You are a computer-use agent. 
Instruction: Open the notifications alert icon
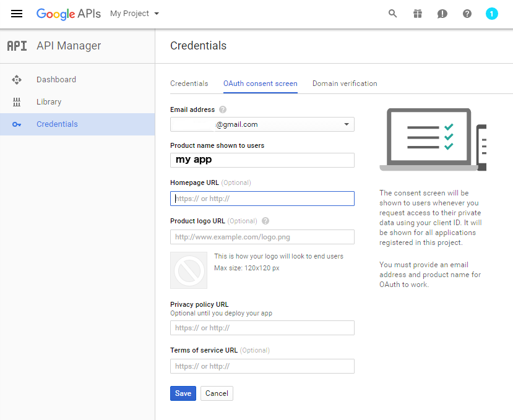click(442, 14)
